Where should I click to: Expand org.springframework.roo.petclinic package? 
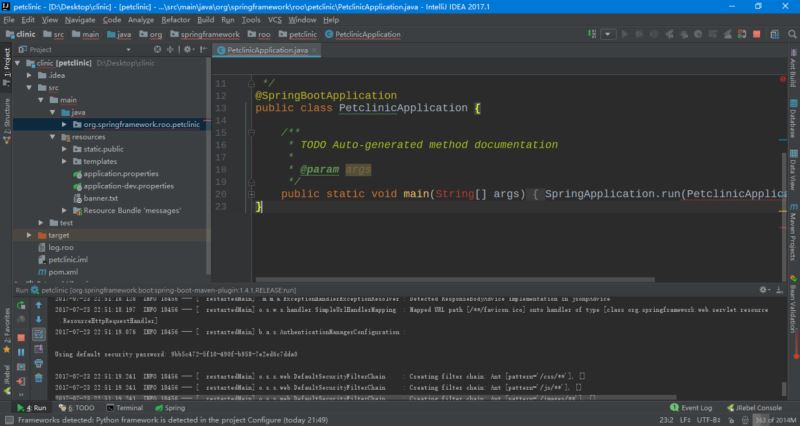pyautogui.click(x=64, y=124)
